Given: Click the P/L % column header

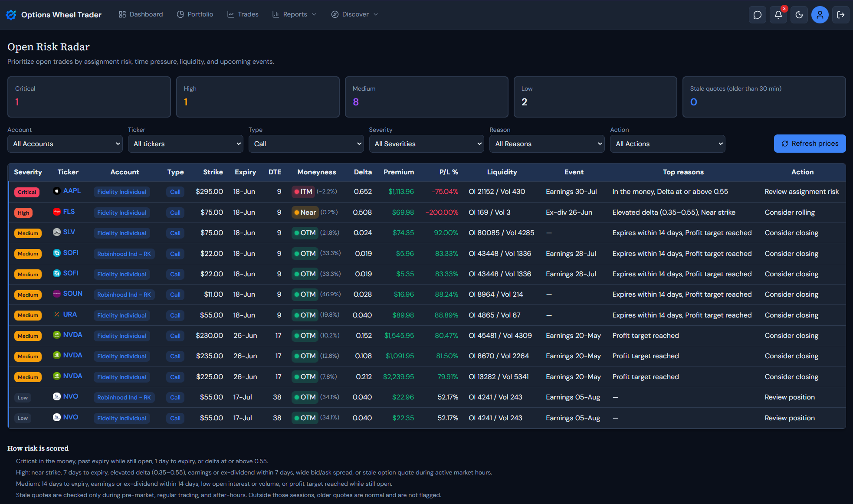Looking at the screenshot, I should pyautogui.click(x=449, y=172).
